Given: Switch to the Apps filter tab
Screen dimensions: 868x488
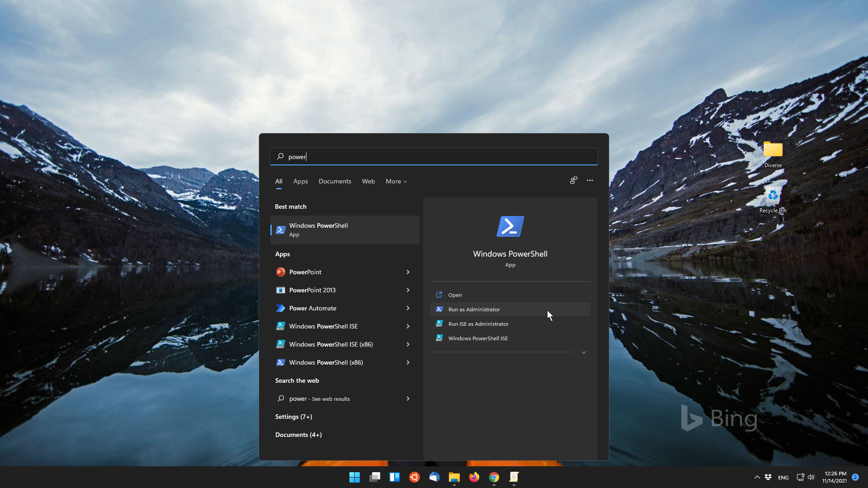Looking at the screenshot, I should 301,181.
